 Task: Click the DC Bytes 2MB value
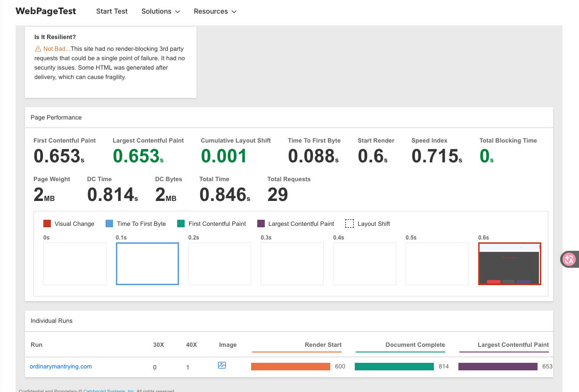click(166, 194)
